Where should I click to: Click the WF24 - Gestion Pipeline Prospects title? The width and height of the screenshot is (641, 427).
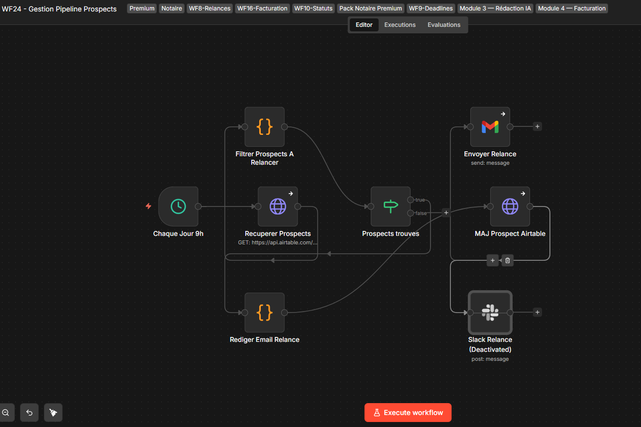tap(59, 9)
